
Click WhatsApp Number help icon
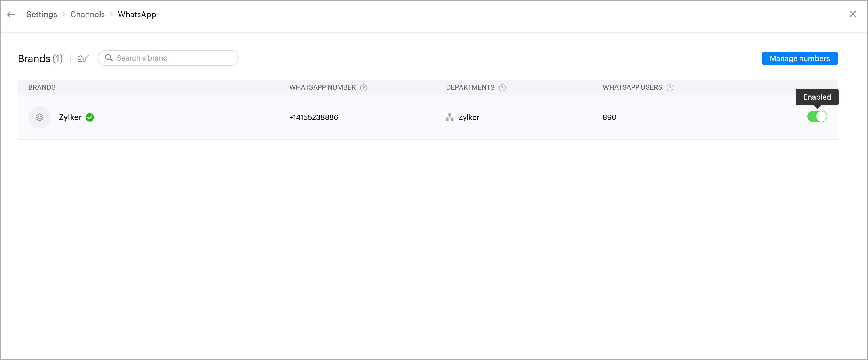coord(363,88)
